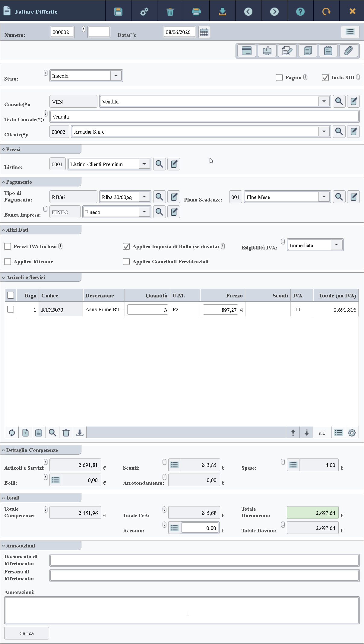The height and width of the screenshot is (644, 364).
Task: Collapse the Pagamento section header
Action: tap(41, 182)
